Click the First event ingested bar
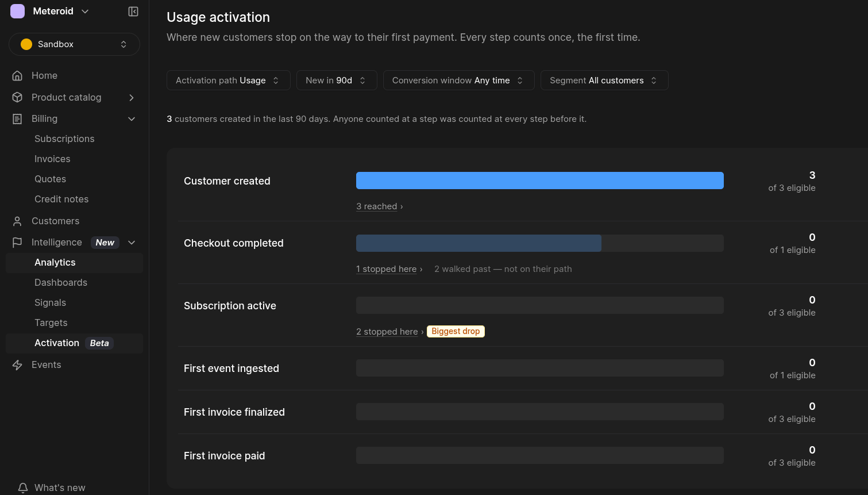868x495 pixels. [540, 368]
